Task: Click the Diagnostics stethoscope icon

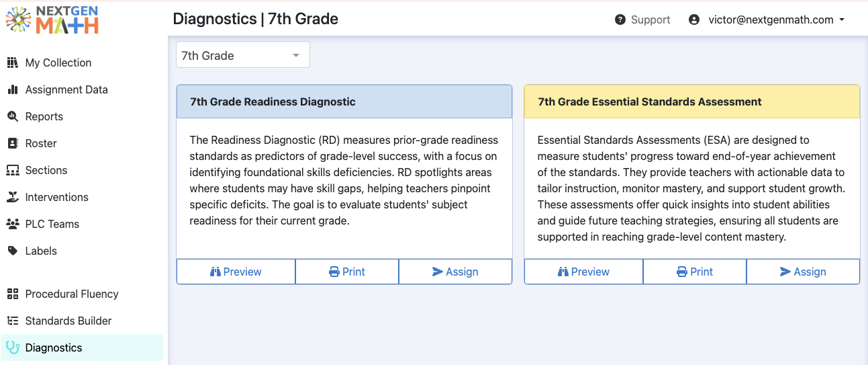Action: click(x=13, y=348)
